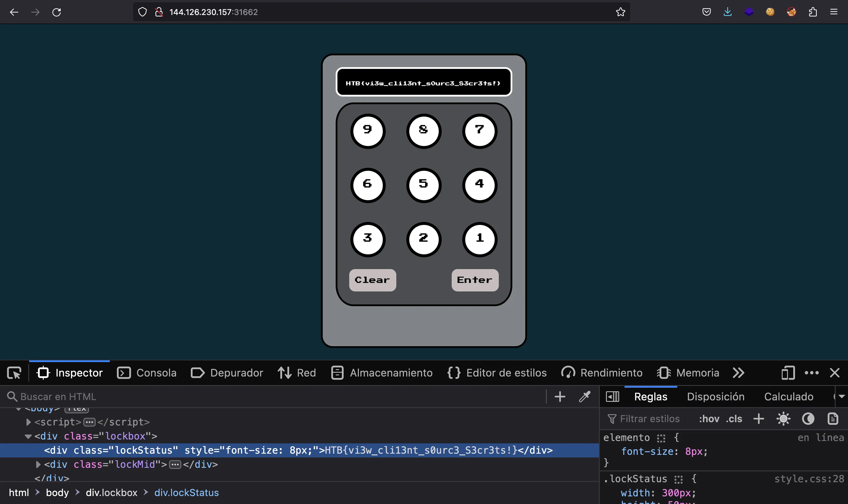Activate the element picker tool
This screenshot has width=848, height=504.
[14, 373]
